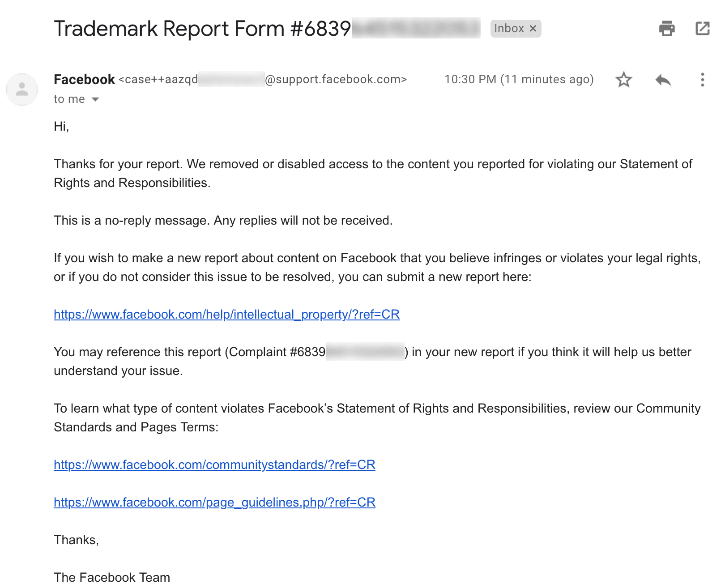
Task: Open the intellectual_property help link
Action: point(227,315)
